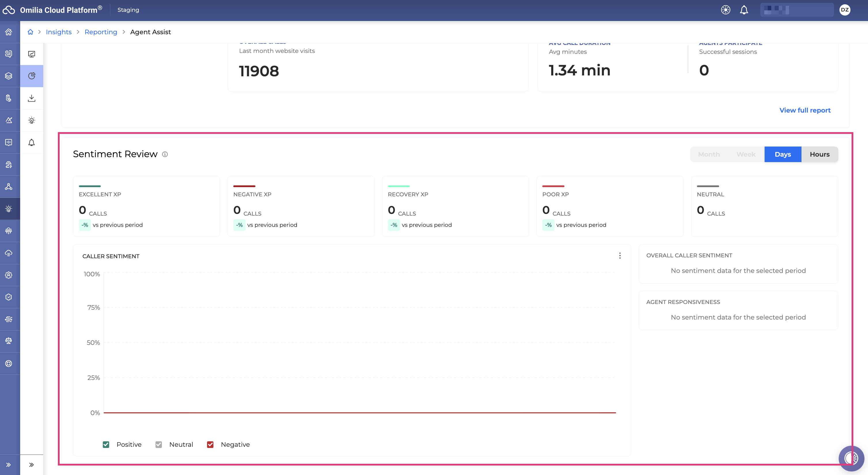This screenshot has width=868, height=475.
Task: Click the bell icon in sub-sidebar
Action: [x=32, y=142]
